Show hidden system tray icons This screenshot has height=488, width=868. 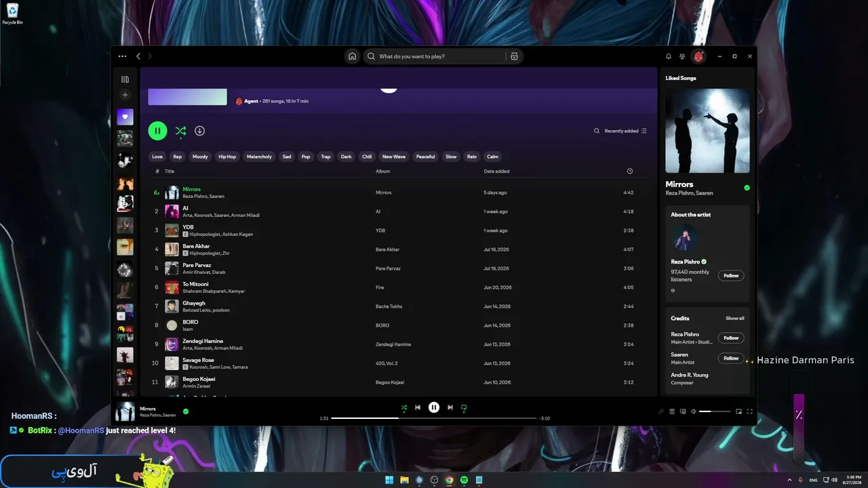pos(789,480)
